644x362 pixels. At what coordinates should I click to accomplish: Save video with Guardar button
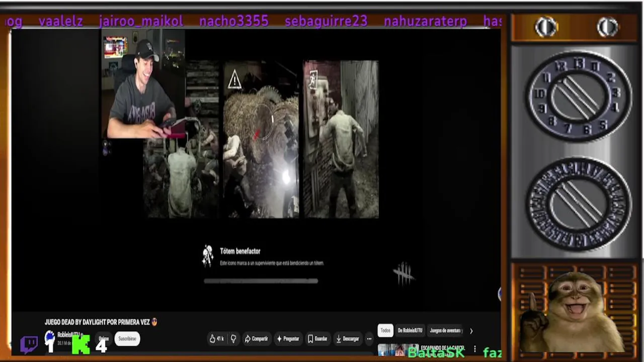(x=317, y=339)
